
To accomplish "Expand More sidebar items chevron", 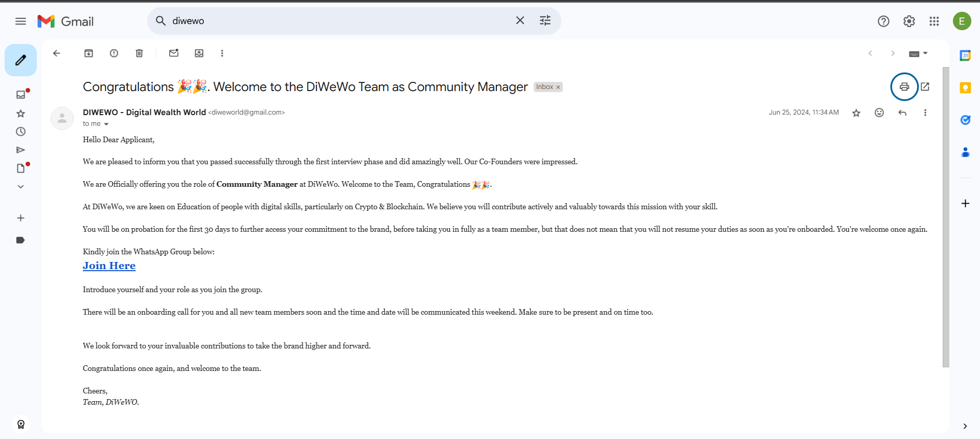I will pos(20,187).
